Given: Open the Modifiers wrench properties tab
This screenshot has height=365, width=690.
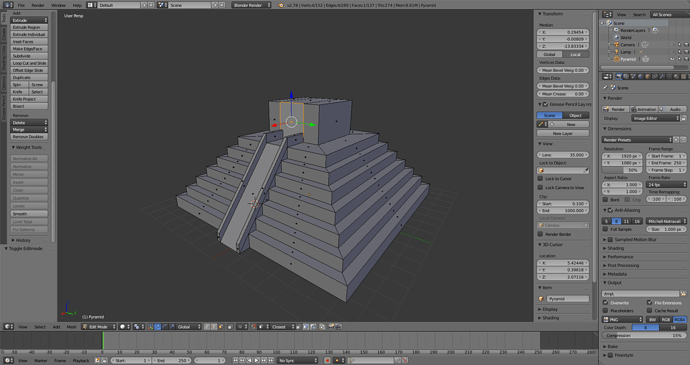Looking at the screenshot, I should (x=662, y=77).
